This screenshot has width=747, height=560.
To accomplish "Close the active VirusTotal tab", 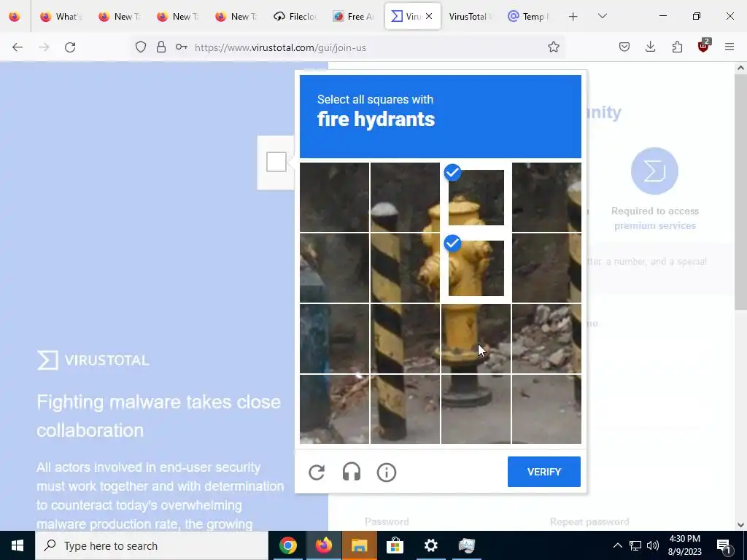I will pyautogui.click(x=429, y=16).
